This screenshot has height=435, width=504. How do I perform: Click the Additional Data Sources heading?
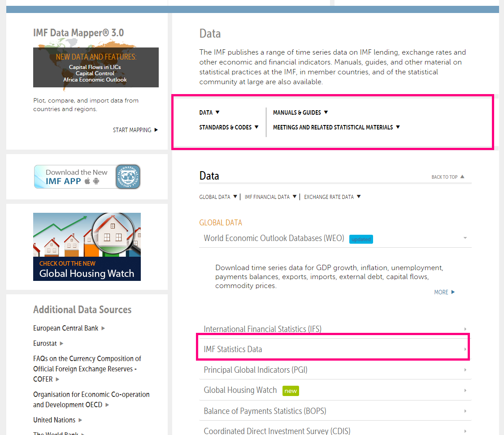pyautogui.click(x=83, y=310)
